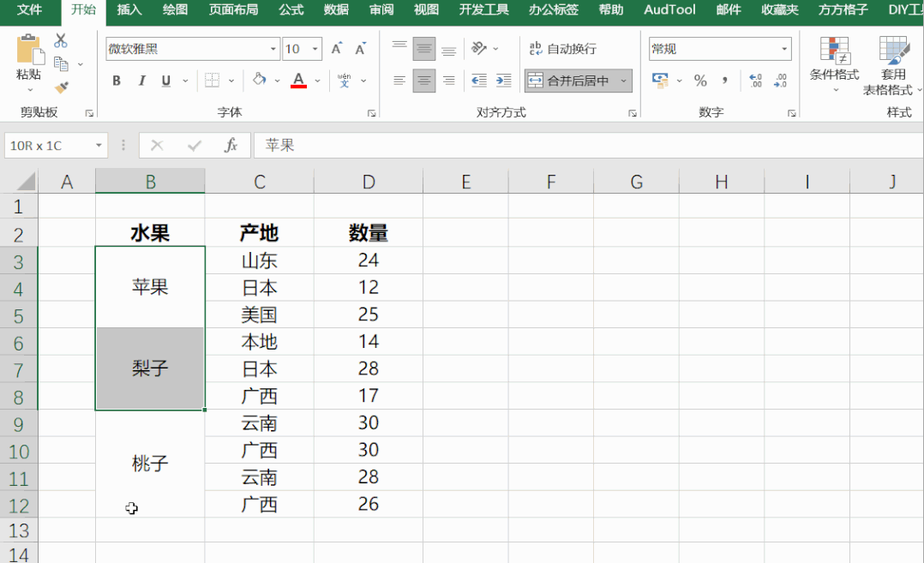
Task: Click the red font color button
Action: [299, 80]
